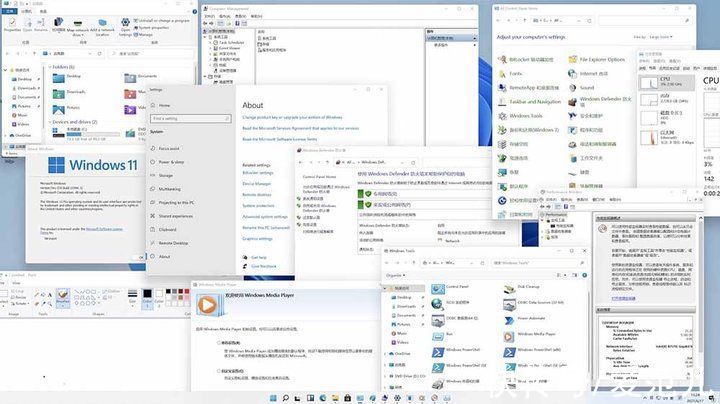
Task: Open Power Automate in Windows Tools window
Action: coord(531,318)
